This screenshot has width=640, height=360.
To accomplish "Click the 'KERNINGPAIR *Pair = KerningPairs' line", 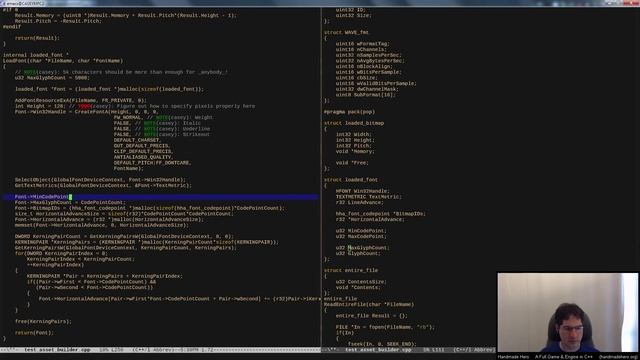I will pyautogui.click(x=104, y=276).
